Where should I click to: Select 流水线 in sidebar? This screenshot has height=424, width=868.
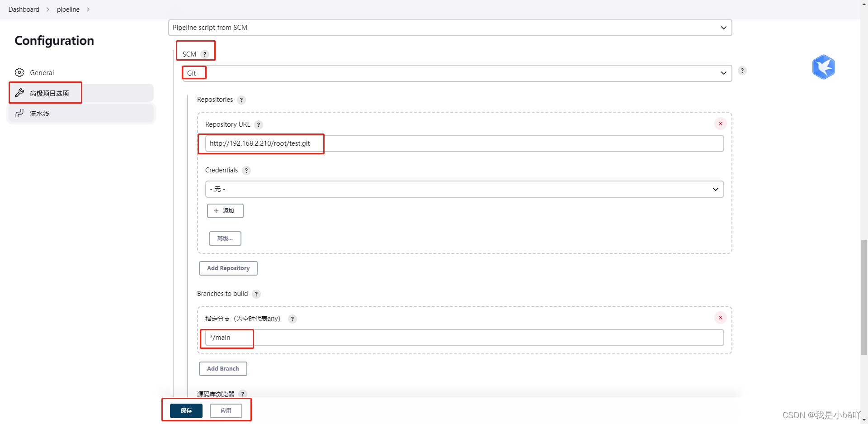(81, 113)
